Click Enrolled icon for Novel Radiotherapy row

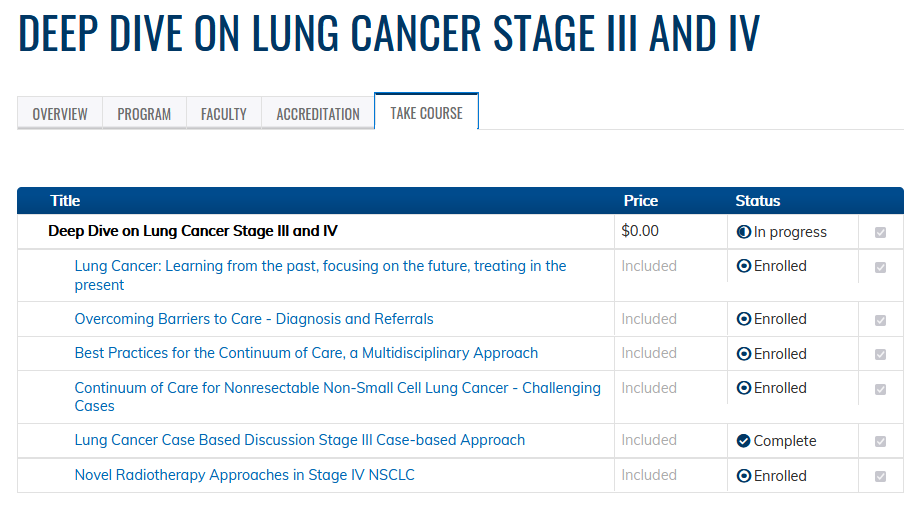(743, 476)
